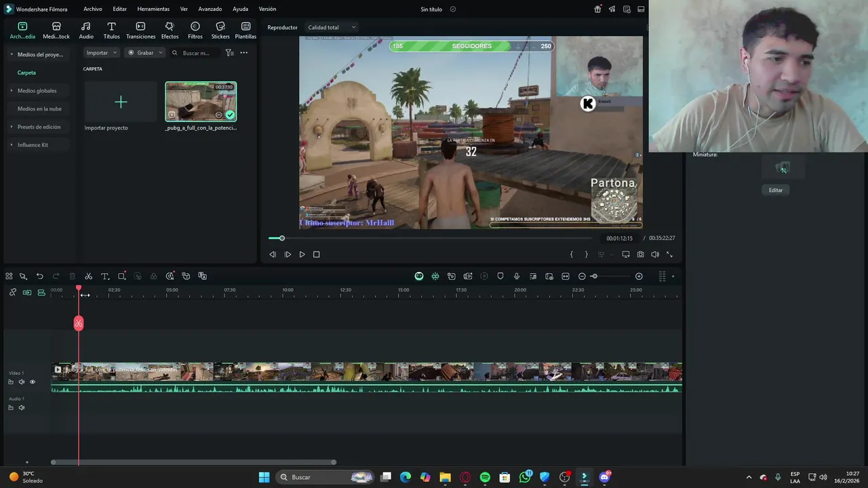The height and width of the screenshot is (488, 868).
Task: Open the Stickers tab
Action: click(x=220, y=30)
